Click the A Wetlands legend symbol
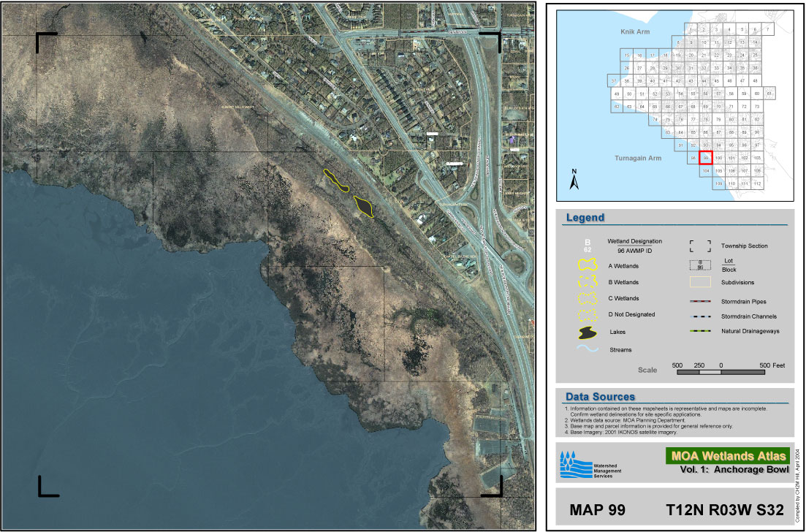This screenshot has height=532, width=806. tap(588, 266)
